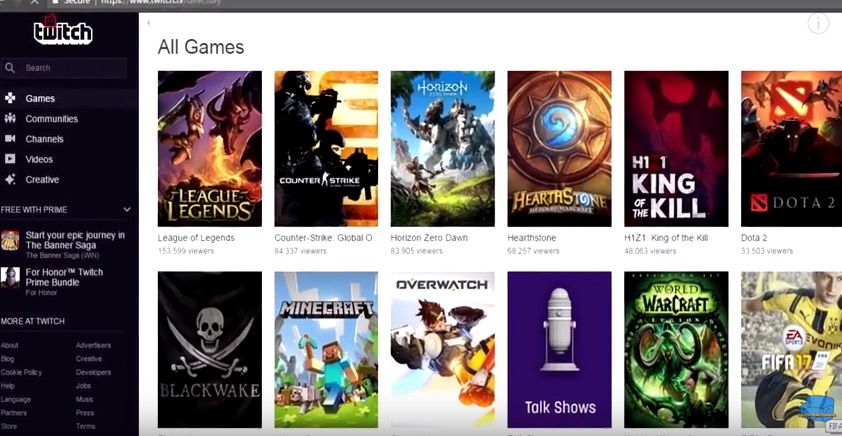Open Channels in sidebar

click(45, 139)
